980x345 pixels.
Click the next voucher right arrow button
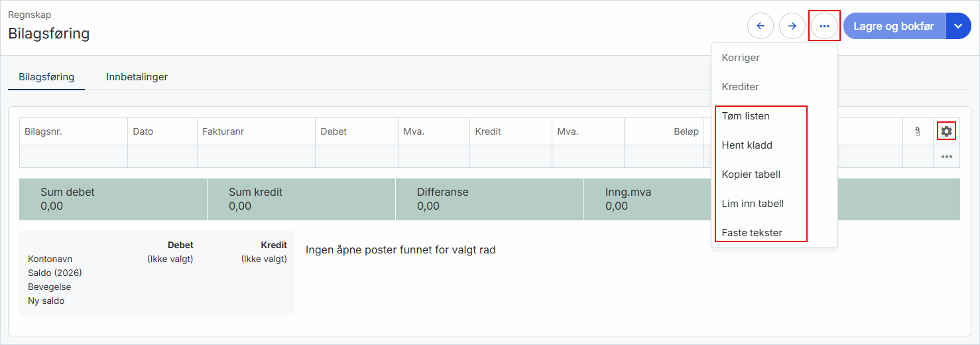click(792, 26)
